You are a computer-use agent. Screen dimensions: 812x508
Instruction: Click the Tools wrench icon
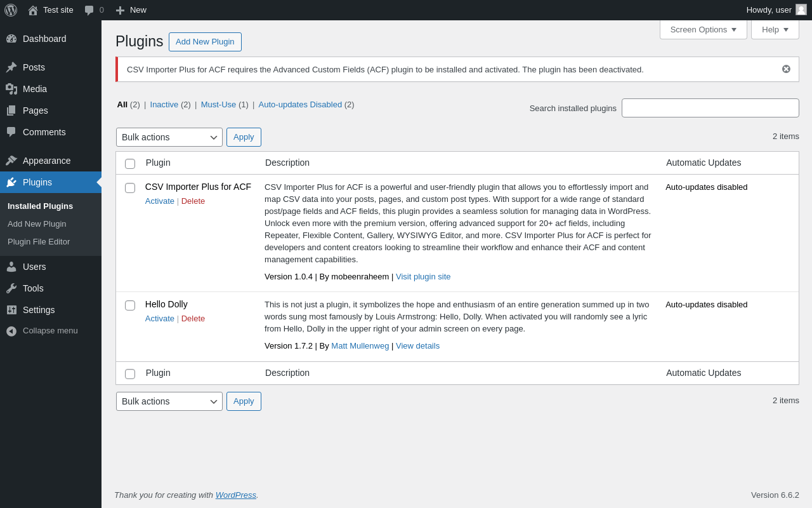tap(11, 288)
